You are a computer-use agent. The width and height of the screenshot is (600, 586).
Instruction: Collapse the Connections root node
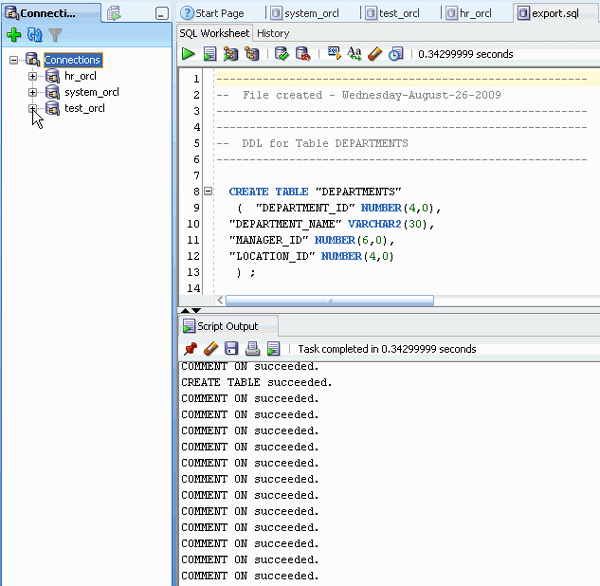point(14,60)
